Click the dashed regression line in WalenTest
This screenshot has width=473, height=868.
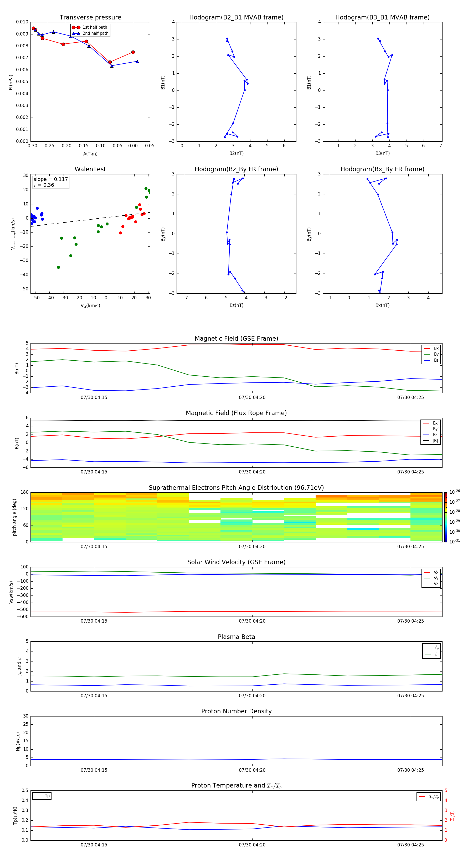[x=90, y=219]
